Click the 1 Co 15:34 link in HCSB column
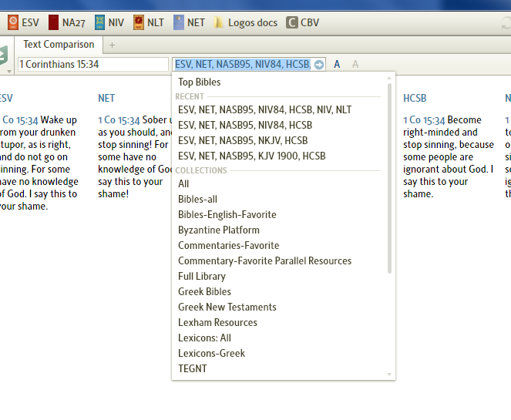 click(x=424, y=120)
